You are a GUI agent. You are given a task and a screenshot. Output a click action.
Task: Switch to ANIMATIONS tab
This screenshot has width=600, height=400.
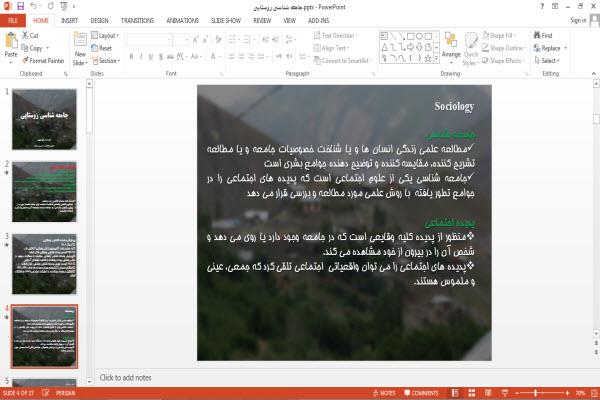(x=182, y=21)
